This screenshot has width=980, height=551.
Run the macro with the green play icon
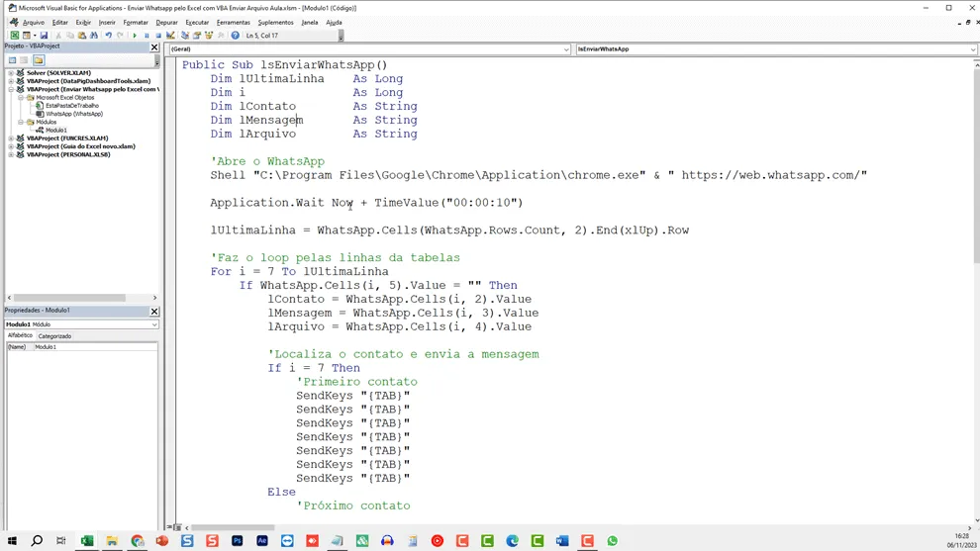pyautogui.click(x=135, y=36)
